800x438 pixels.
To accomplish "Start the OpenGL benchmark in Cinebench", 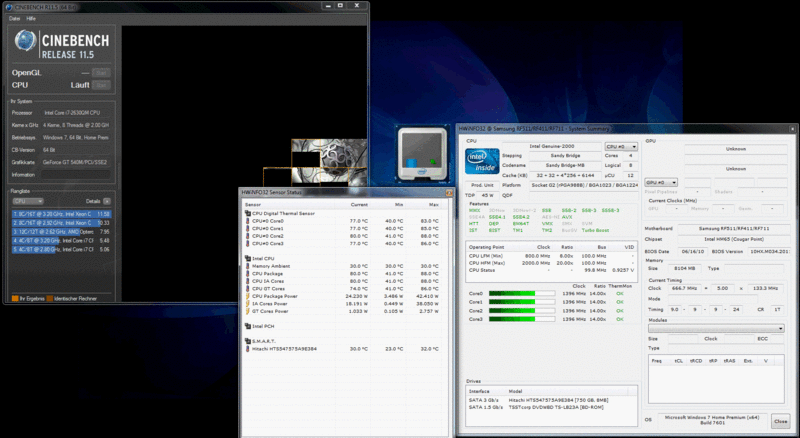I will pyautogui.click(x=101, y=73).
